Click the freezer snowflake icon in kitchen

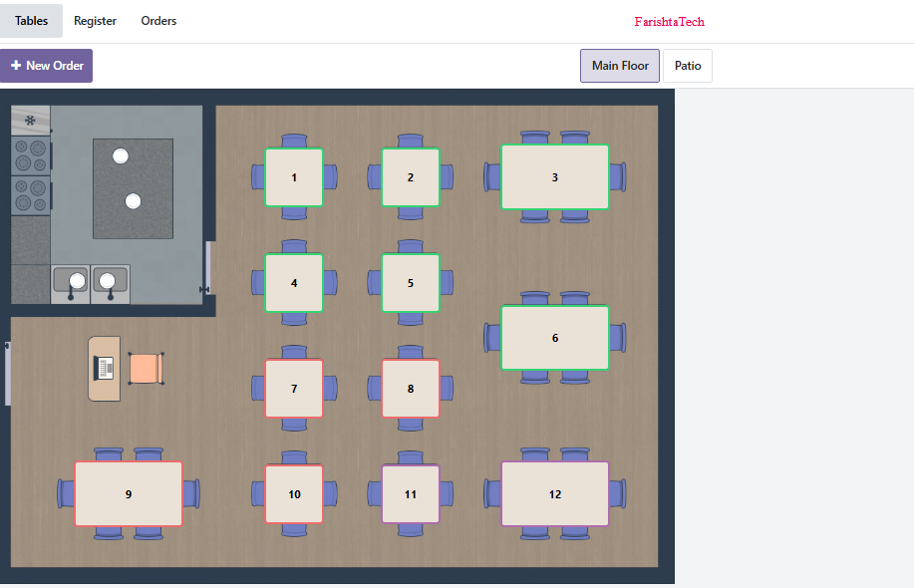(x=30, y=121)
